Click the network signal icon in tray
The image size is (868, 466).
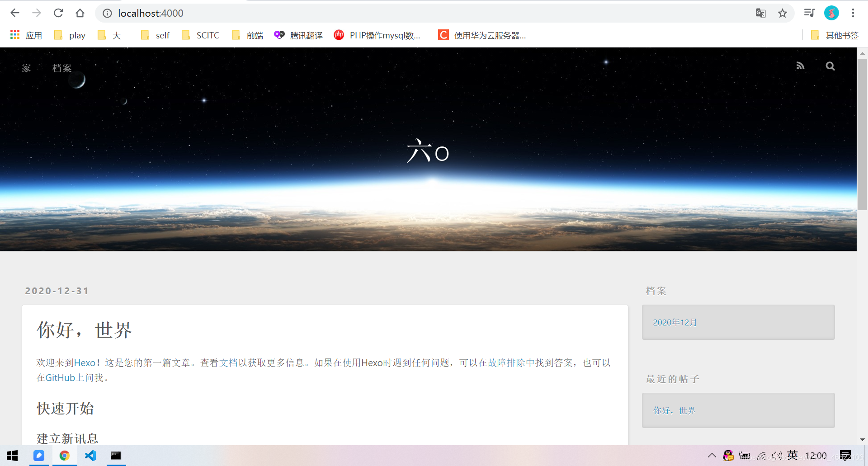761,456
